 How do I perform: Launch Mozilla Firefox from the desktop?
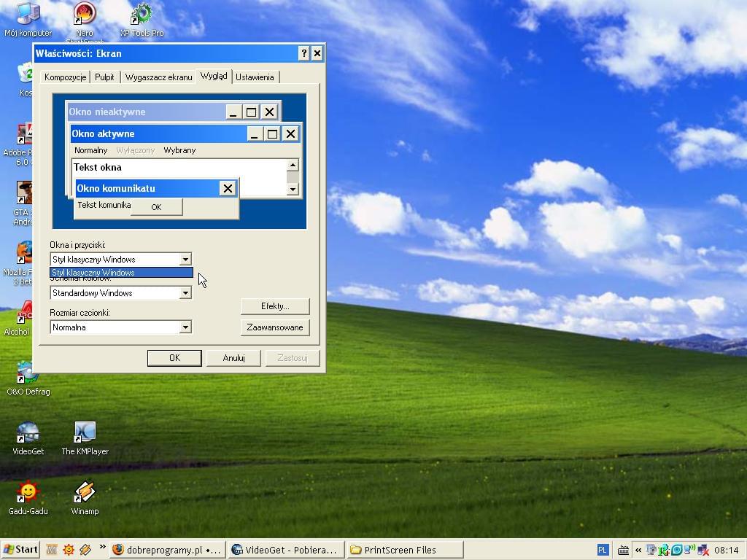click(x=18, y=263)
